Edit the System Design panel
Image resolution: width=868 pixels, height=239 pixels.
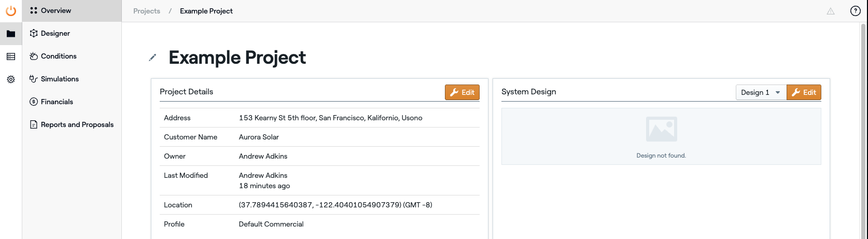click(x=804, y=92)
